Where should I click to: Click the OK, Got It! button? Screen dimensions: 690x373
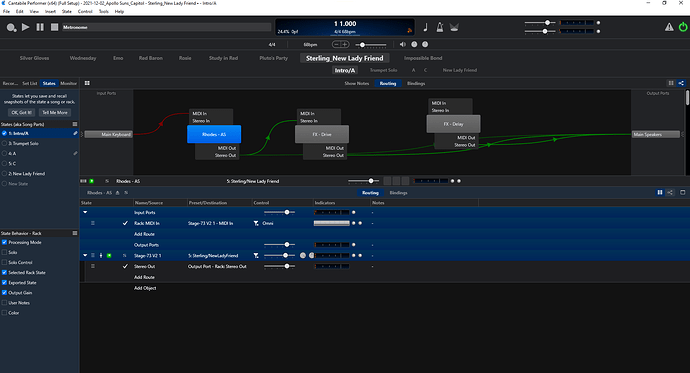[22, 113]
